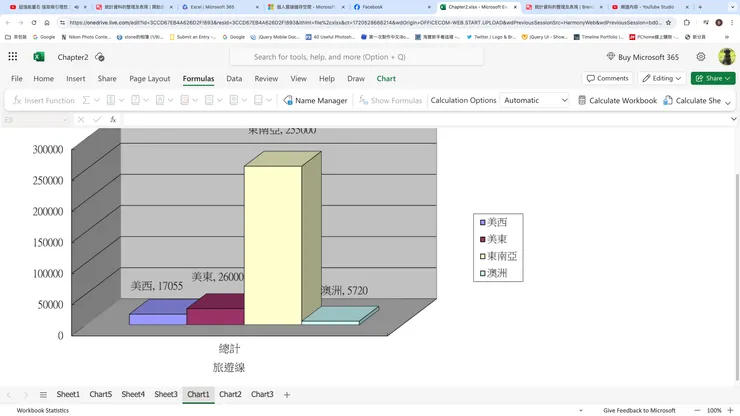Expand the Date and Time dropdown arrow
This screenshot has height=416, width=740.
195,100
